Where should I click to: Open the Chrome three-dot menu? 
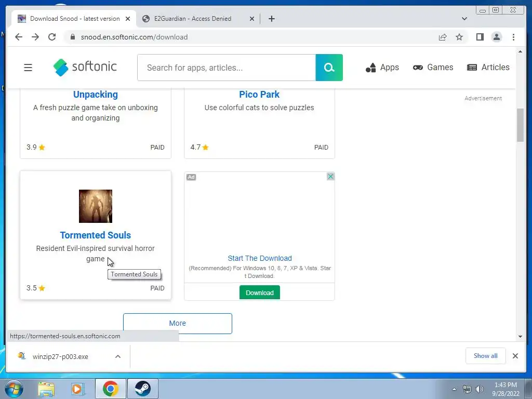(513, 37)
